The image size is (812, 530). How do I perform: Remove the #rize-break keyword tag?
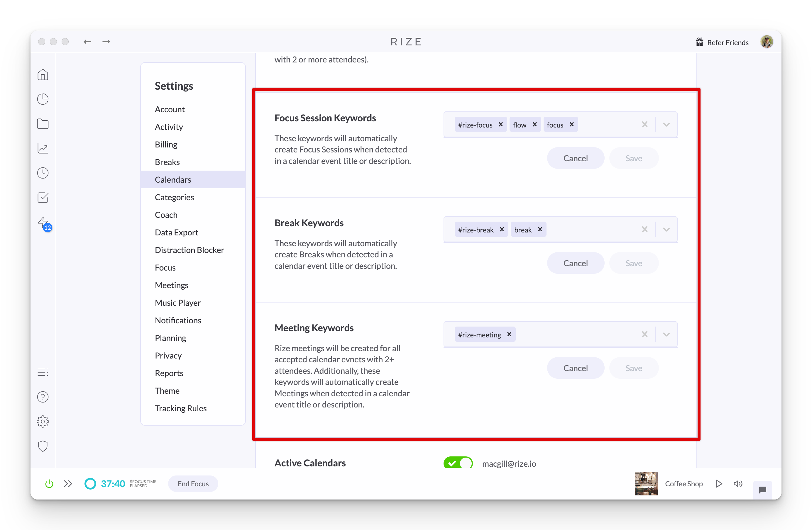click(x=502, y=229)
